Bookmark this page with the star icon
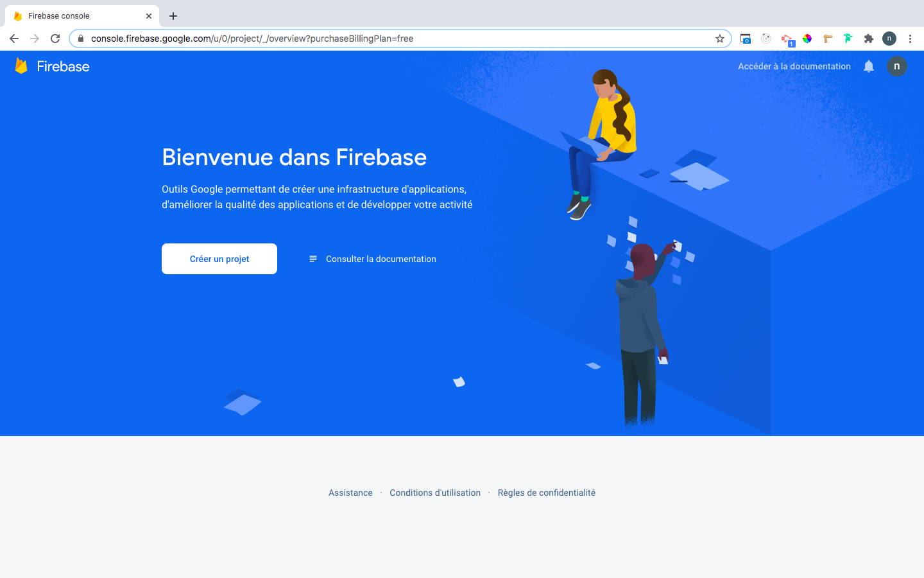The height and width of the screenshot is (578, 924). 720,39
